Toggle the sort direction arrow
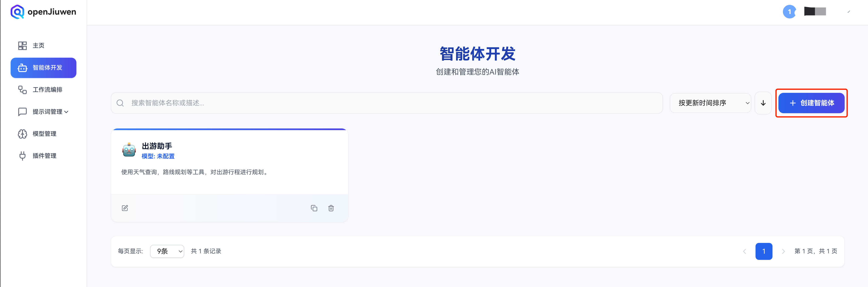The height and width of the screenshot is (287, 868). tap(763, 103)
